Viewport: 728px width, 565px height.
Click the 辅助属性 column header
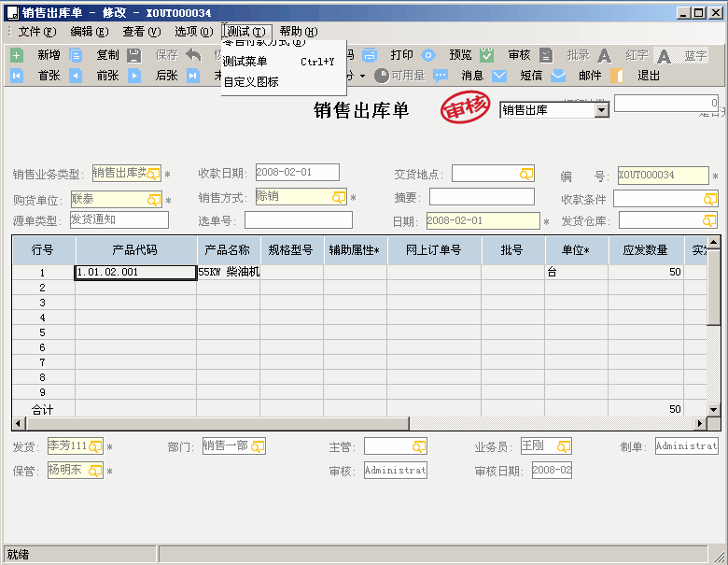356,250
